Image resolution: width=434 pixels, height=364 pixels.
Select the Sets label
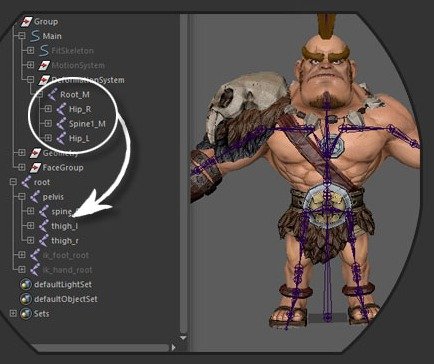(41, 314)
